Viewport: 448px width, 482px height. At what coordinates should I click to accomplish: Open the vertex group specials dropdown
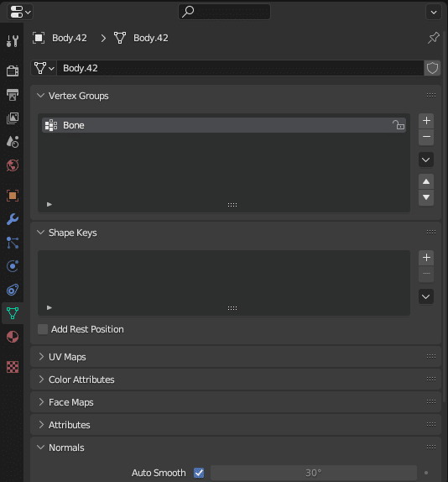coord(426,160)
